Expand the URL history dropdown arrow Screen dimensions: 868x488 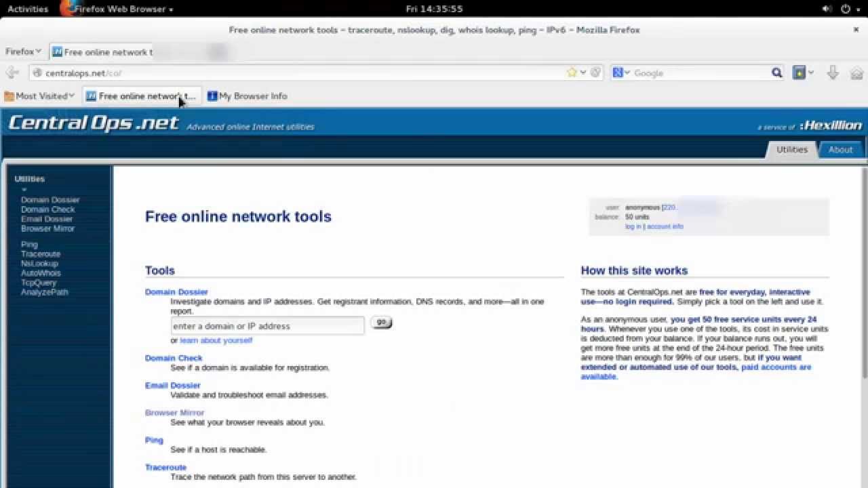(x=583, y=73)
